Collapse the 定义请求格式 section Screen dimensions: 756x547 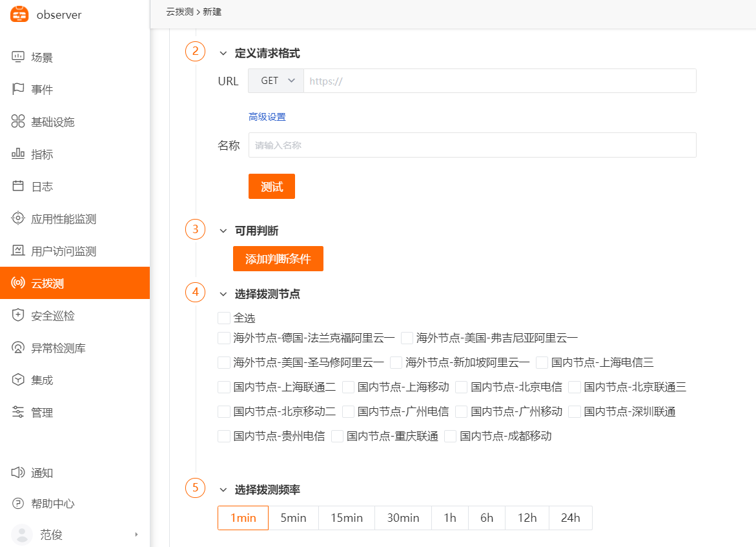223,53
